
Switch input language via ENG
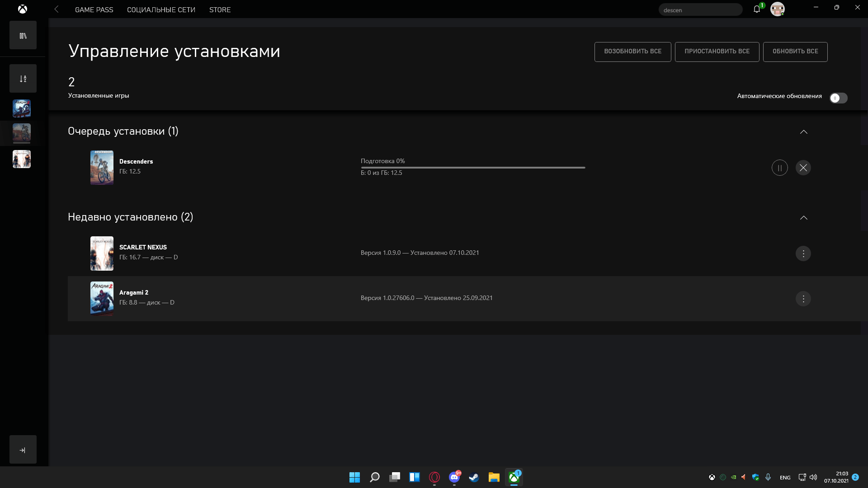coord(785,478)
